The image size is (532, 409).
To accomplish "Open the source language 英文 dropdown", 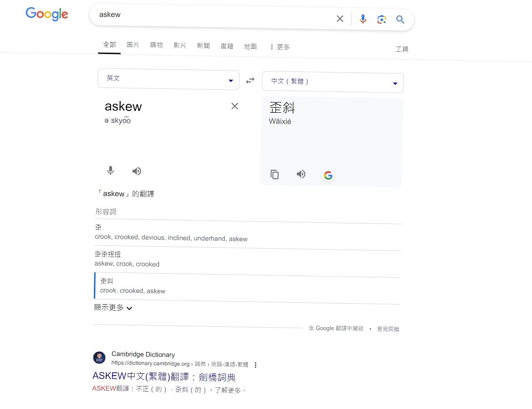I will tap(168, 79).
